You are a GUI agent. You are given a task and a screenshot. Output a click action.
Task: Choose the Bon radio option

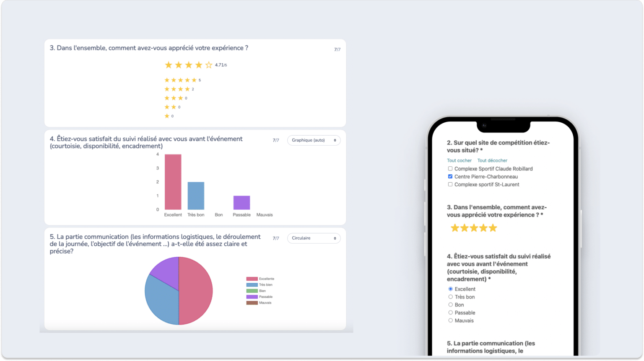pos(451,305)
